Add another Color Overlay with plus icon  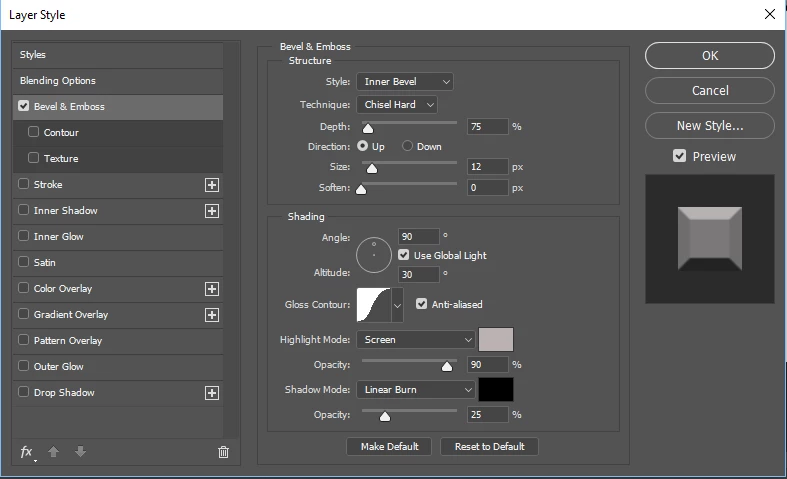[x=212, y=289]
